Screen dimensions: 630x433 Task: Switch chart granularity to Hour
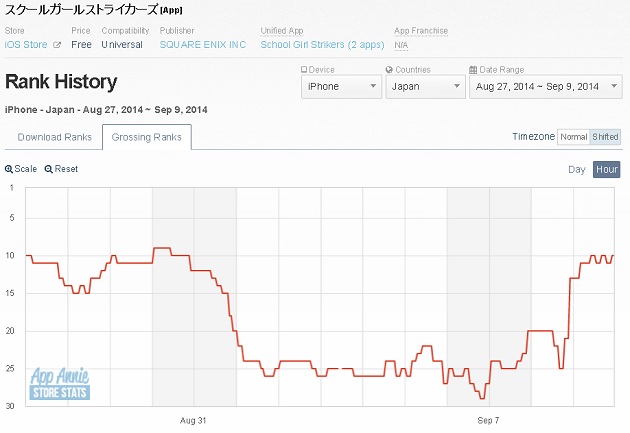[x=606, y=170]
